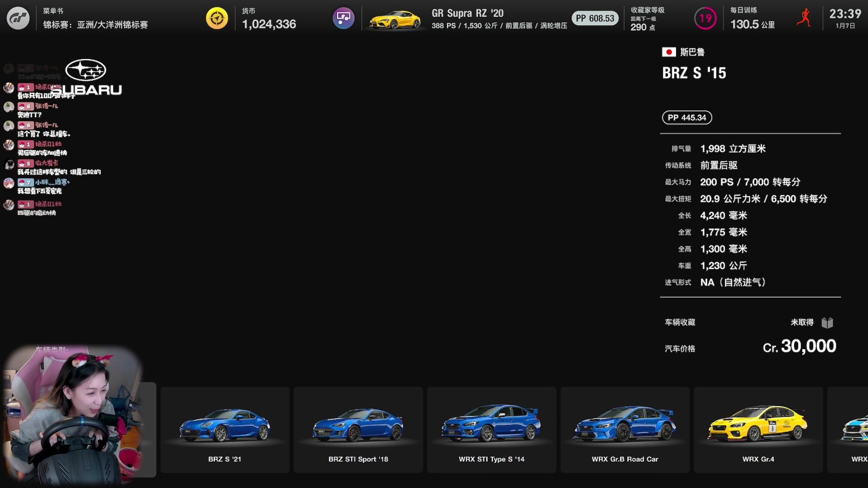868x488 pixels.
Task: Click the BRZ S '15 car title
Action: pyautogui.click(x=694, y=73)
